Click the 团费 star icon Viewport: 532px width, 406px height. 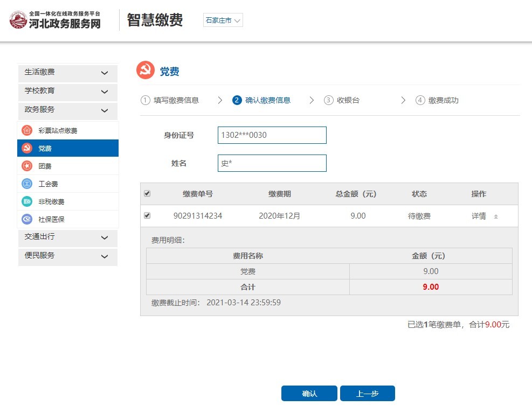point(29,166)
